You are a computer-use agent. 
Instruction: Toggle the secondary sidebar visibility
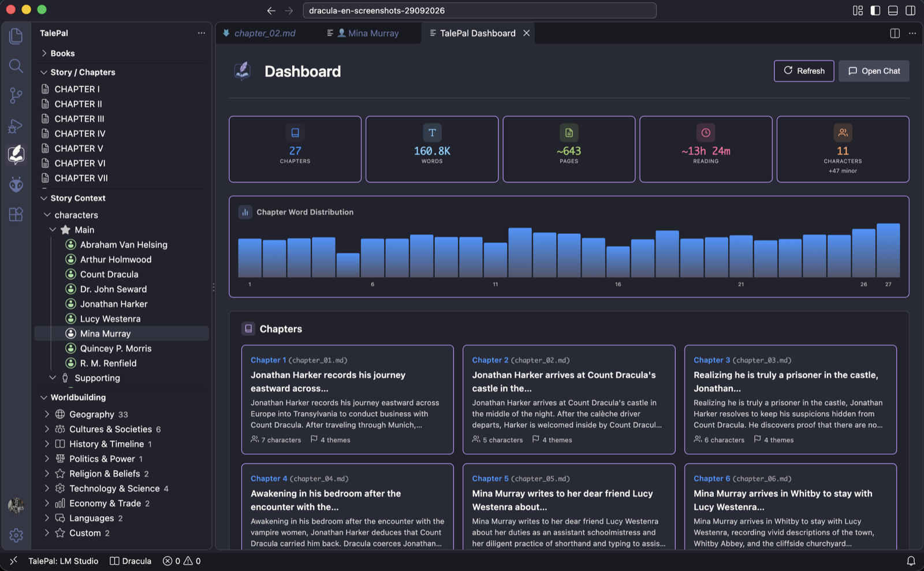[x=911, y=10]
